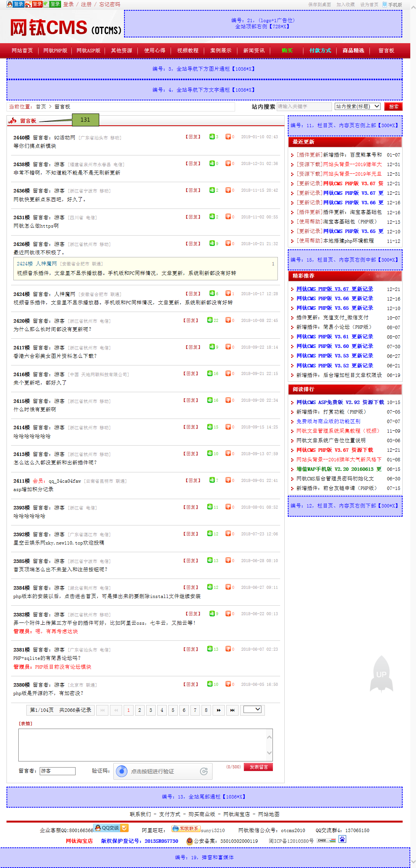Click the QQ penguin login icon

click(x=10, y=4)
